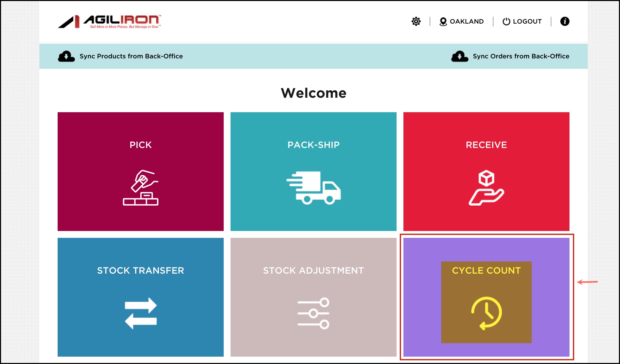Click the hand picking item icon
Viewport: 620px width, 364px height.
pyautogui.click(x=141, y=188)
